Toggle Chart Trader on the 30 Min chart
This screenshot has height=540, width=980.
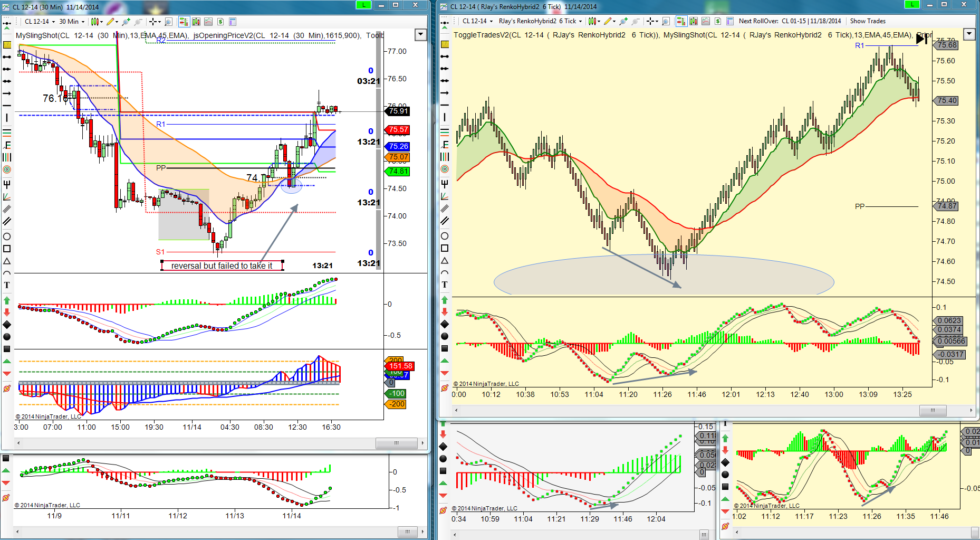(184, 22)
